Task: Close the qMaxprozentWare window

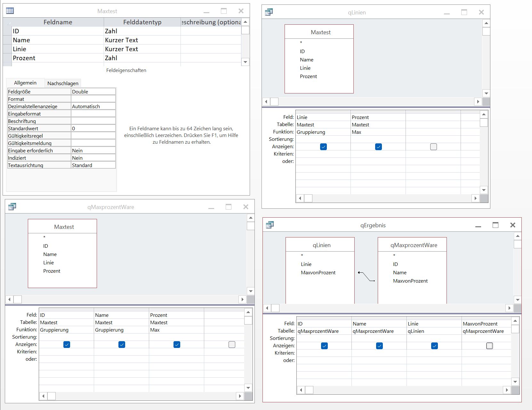Action: click(x=246, y=207)
